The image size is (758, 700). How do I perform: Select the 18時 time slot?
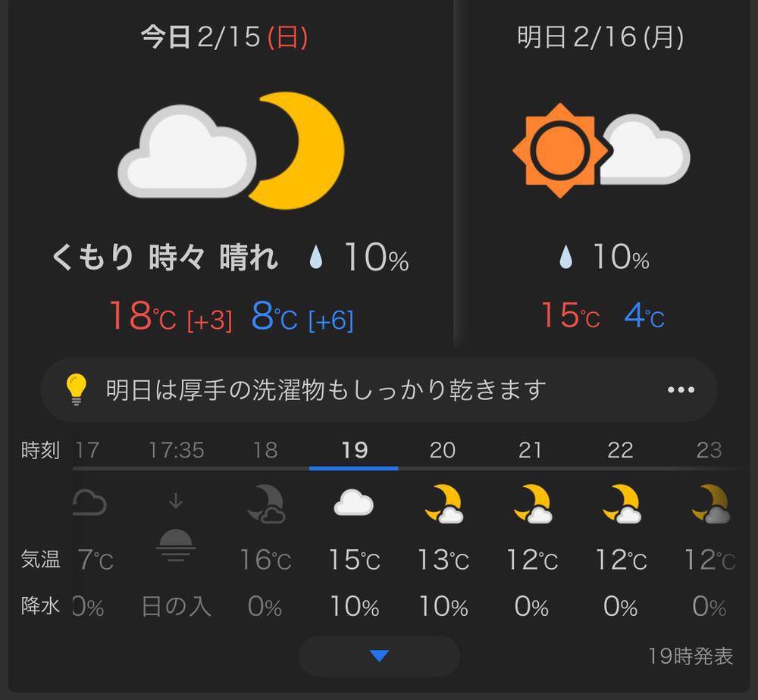point(265,450)
